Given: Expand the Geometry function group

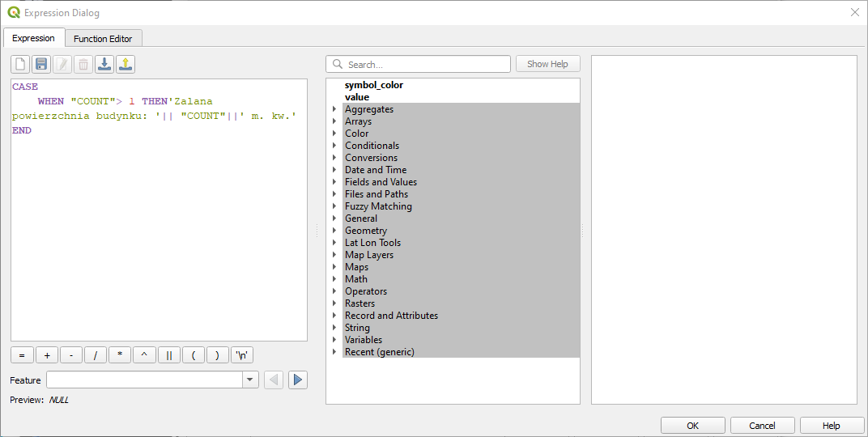Looking at the screenshot, I should 334,231.
